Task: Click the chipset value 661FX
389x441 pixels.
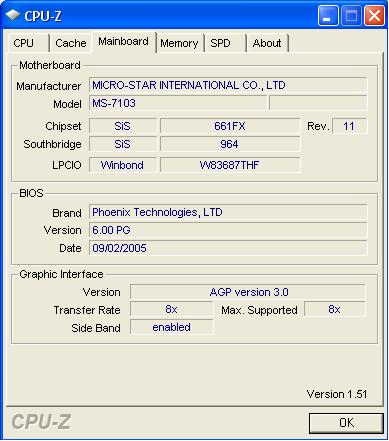Action: tap(230, 126)
